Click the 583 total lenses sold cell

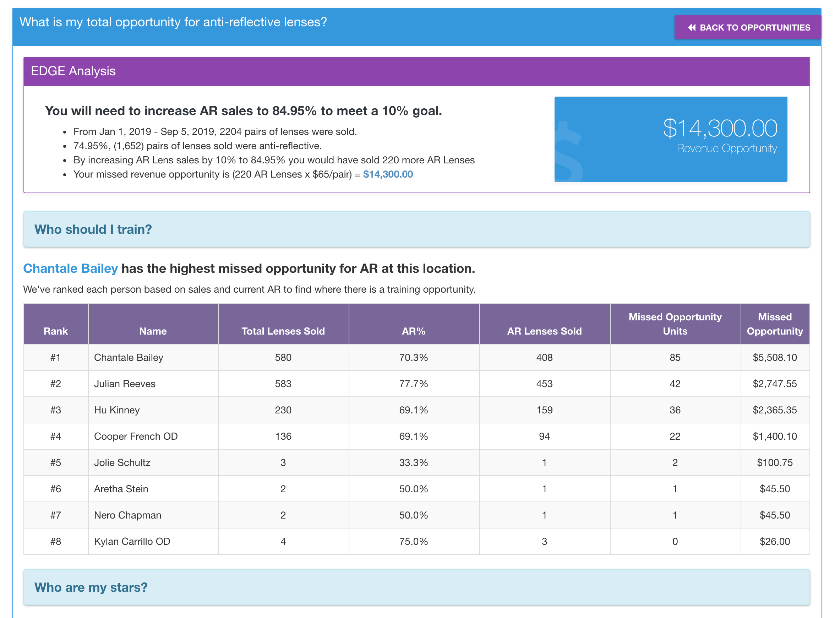click(x=283, y=384)
